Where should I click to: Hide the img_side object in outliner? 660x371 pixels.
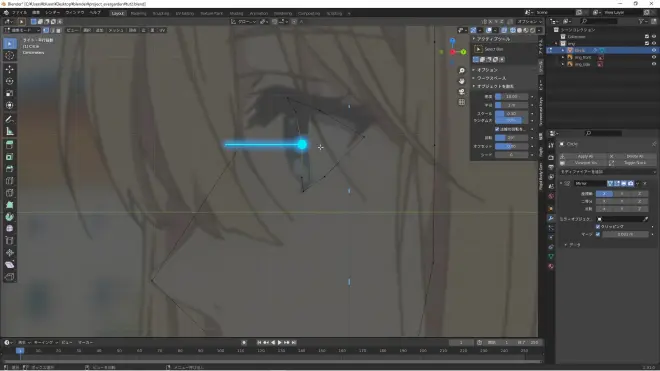pyautogui.click(x=654, y=64)
